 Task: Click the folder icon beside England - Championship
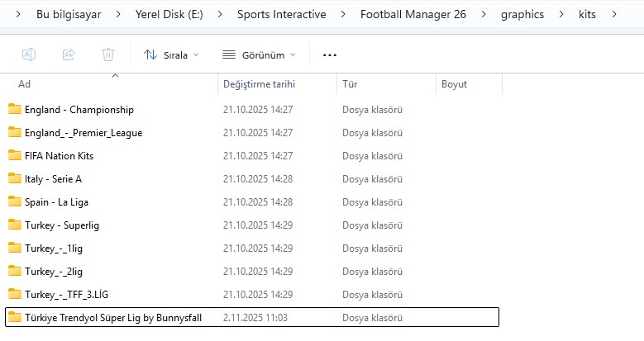point(14,109)
